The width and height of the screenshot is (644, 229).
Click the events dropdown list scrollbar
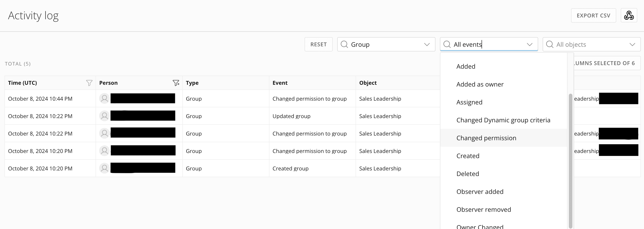point(570,160)
